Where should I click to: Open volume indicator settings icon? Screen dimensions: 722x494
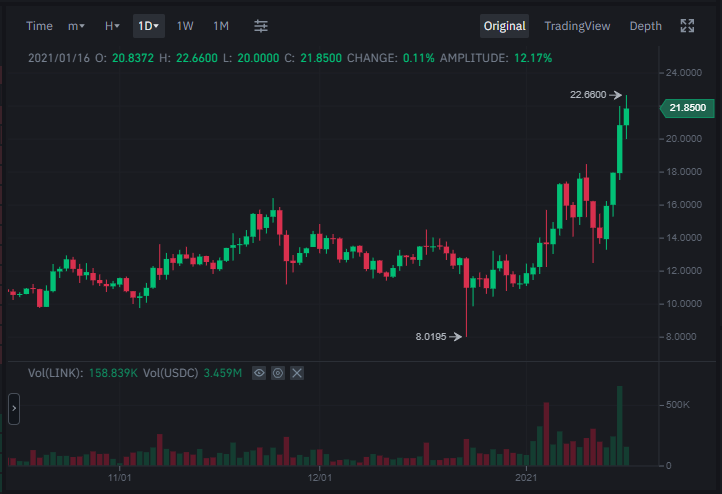[278, 373]
